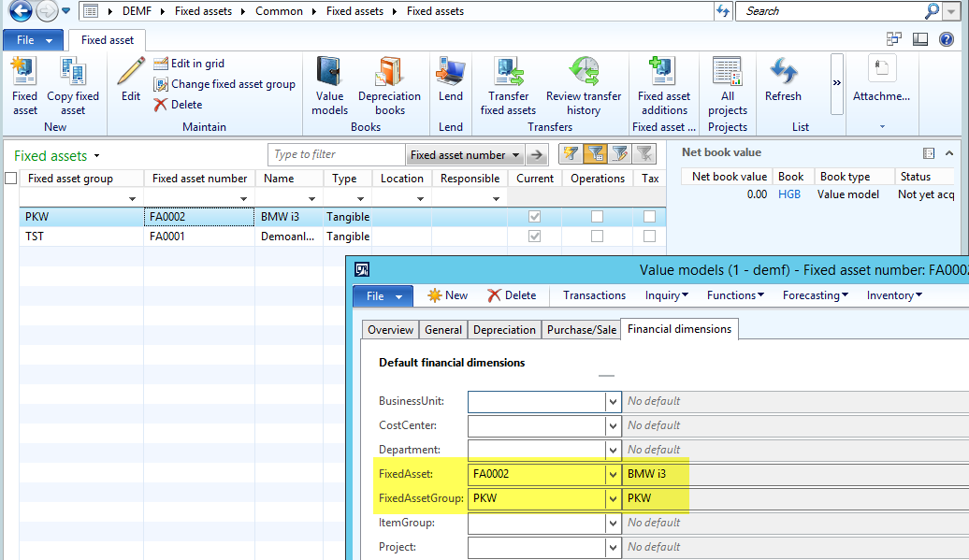Click the HGB book link
This screenshot has width=969, height=560.
790,194
